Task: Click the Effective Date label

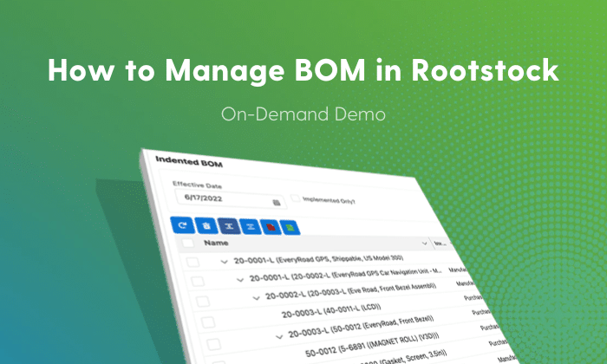Action: (197, 185)
